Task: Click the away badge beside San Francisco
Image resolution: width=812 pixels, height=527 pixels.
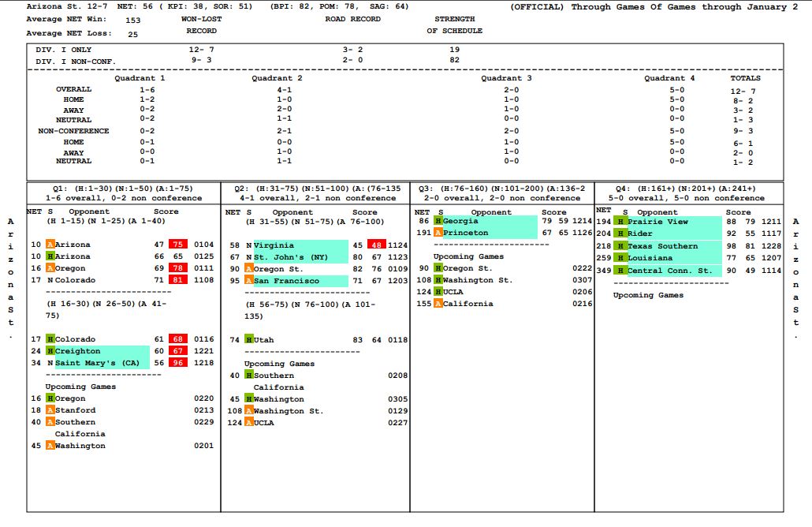Action: 249,282
